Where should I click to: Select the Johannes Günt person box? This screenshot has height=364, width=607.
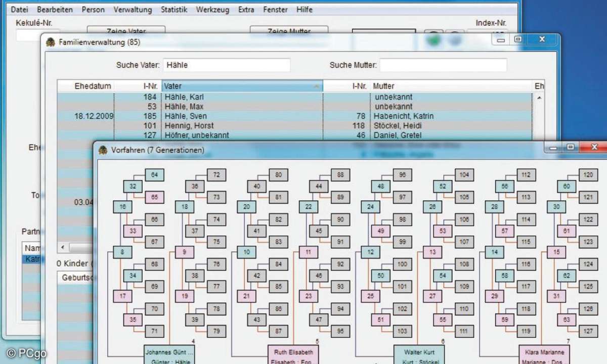point(169,354)
